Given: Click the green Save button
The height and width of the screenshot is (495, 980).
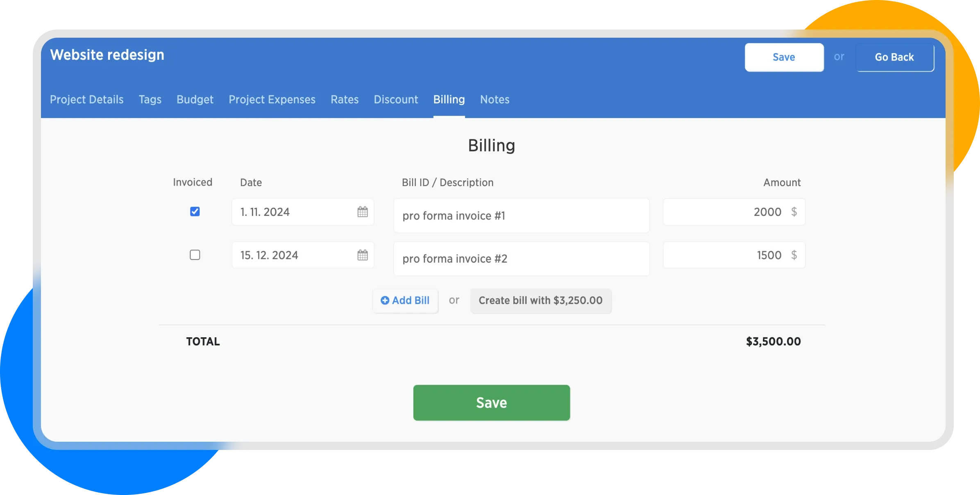Looking at the screenshot, I should point(491,402).
